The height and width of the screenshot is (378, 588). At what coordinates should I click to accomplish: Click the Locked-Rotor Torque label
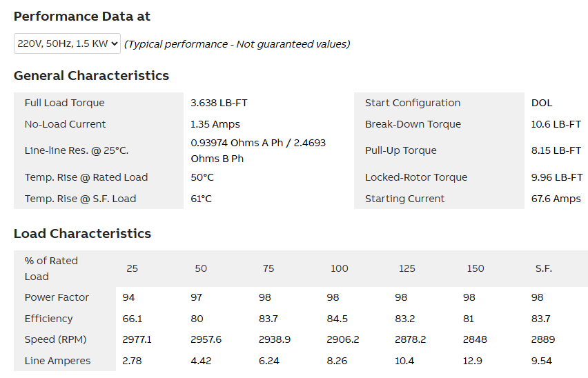[x=415, y=177]
